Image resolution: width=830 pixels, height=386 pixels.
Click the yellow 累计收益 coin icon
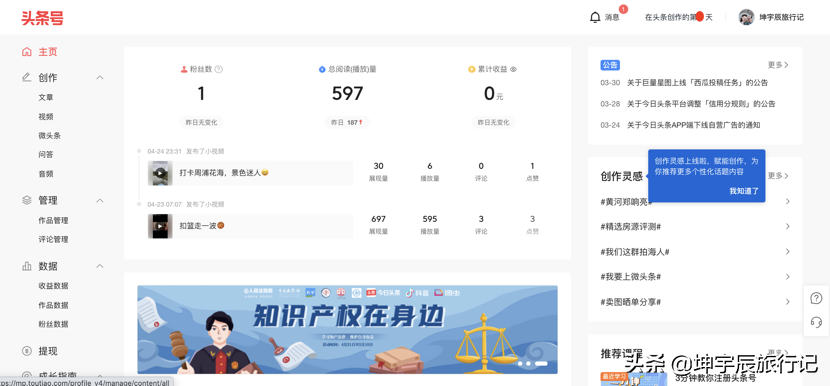[x=472, y=69]
